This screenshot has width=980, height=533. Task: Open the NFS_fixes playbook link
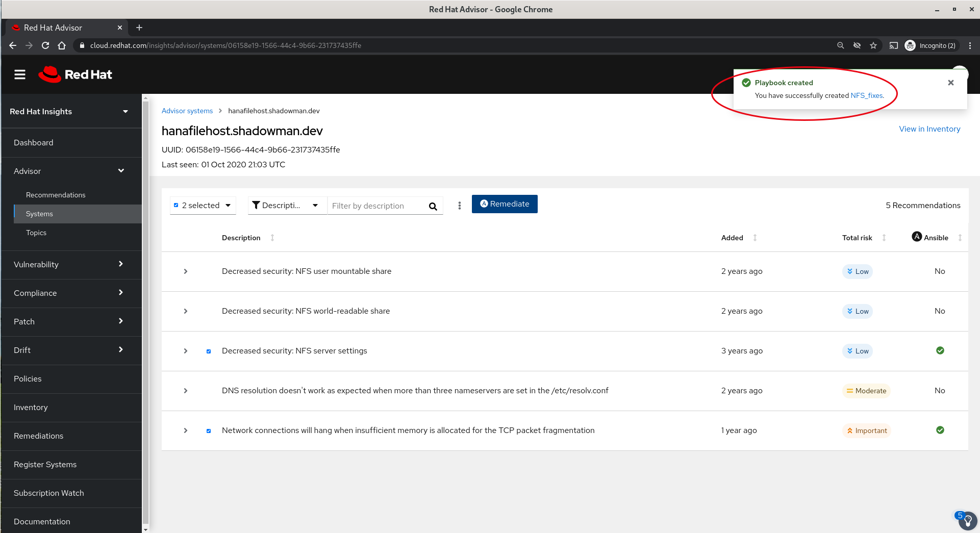click(x=866, y=95)
